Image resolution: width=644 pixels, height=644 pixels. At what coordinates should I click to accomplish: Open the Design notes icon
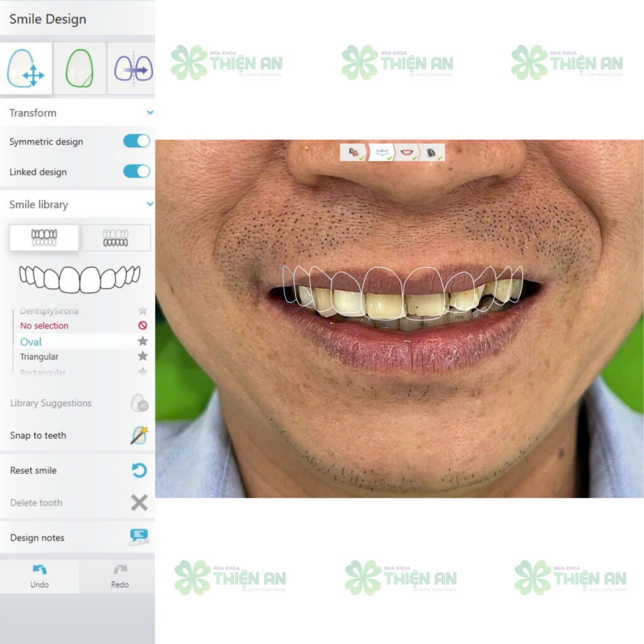(x=139, y=537)
